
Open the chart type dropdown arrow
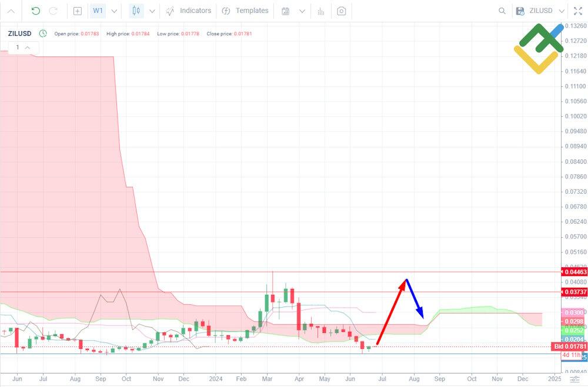(x=152, y=11)
